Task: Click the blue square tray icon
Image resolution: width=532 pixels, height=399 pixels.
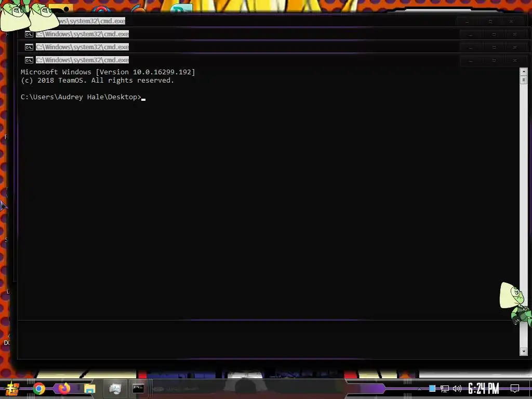Action: click(x=432, y=388)
